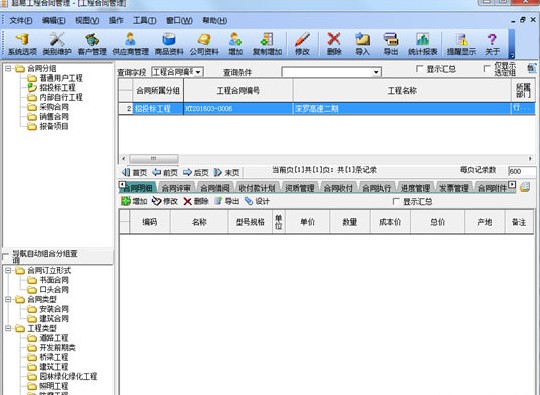The width and height of the screenshot is (540, 395).
Task: Toggle 导航自动组合分组查询 checkbox
Action: [5, 257]
